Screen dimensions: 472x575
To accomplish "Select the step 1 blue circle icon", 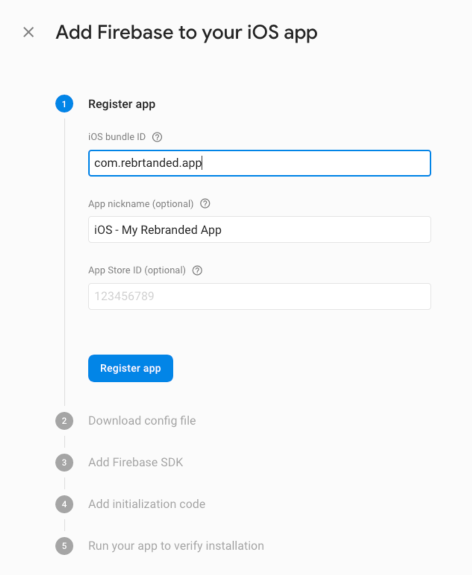I will [64, 104].
